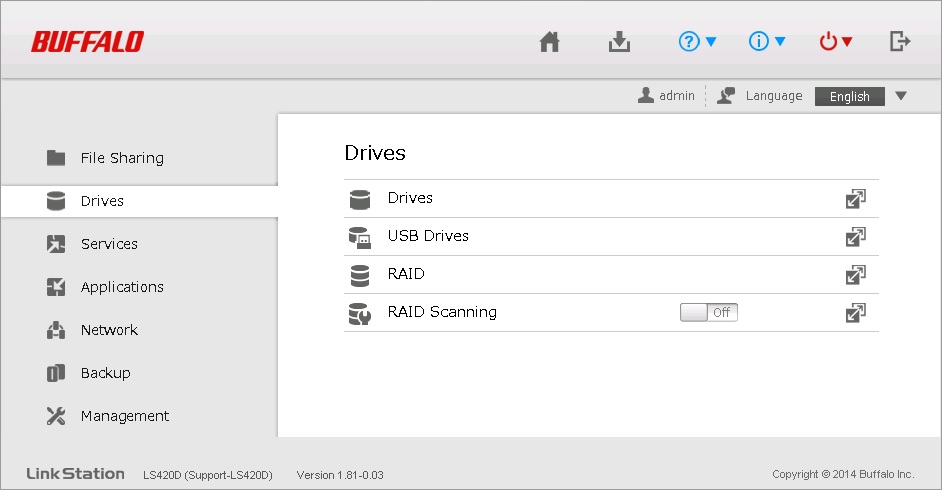Click the admin user icon
Screen dimensions: 942x490
646,95
